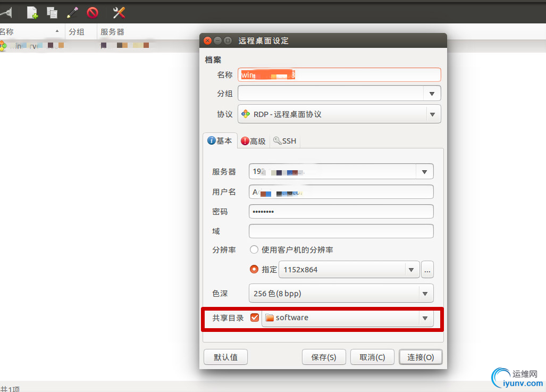Viewport: 546px width, 392px height.
Task: Close the 远程桌面设定 dialog
Action: click(207, 41)
